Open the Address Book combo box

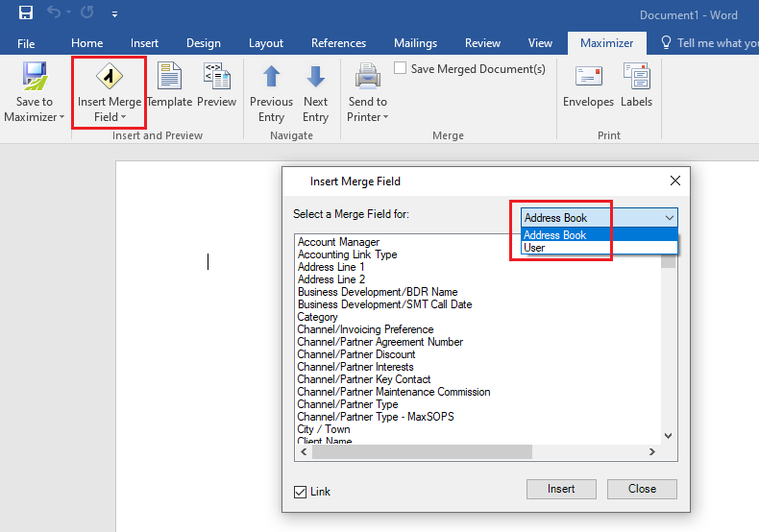click(x=600, y=218)
